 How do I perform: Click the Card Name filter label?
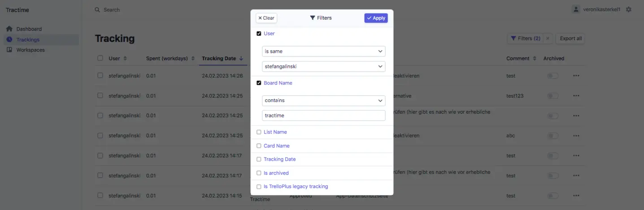click(x=277, y=146)
